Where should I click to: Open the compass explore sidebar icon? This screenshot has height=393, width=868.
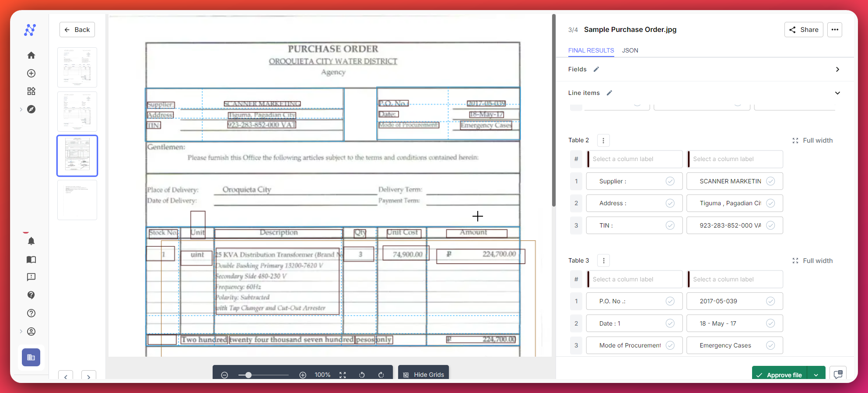31,109
